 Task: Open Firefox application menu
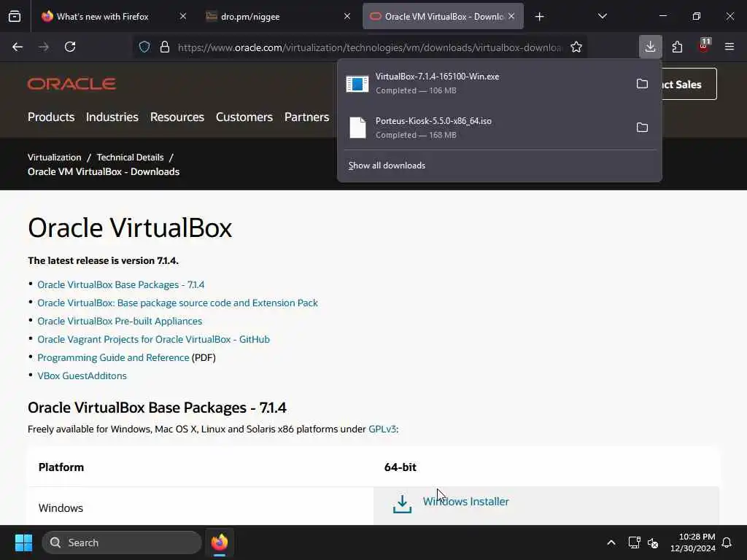729,47
